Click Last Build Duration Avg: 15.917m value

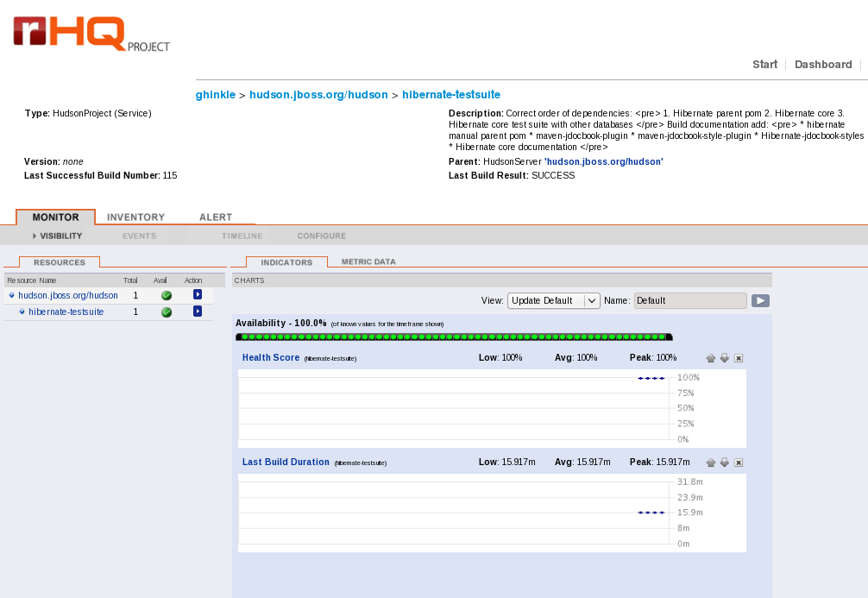[x=582, y=462]
